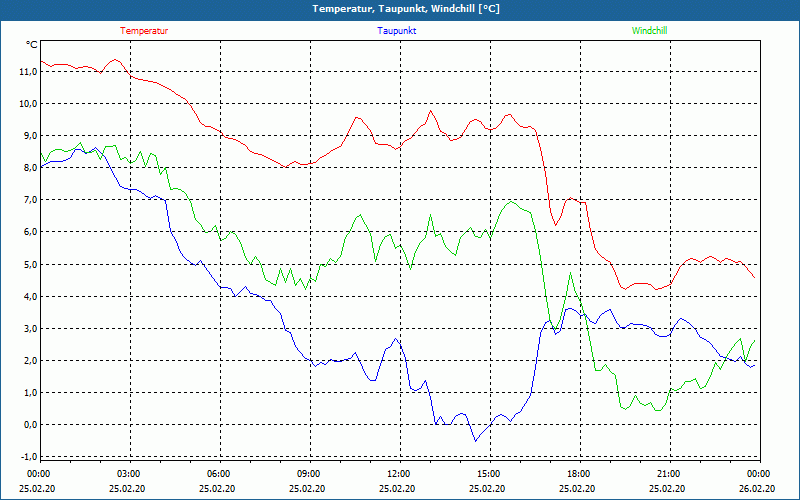Select the 9,0 y-axis value
The width and height of the screenshot is (800, 500).
(30, 136)
